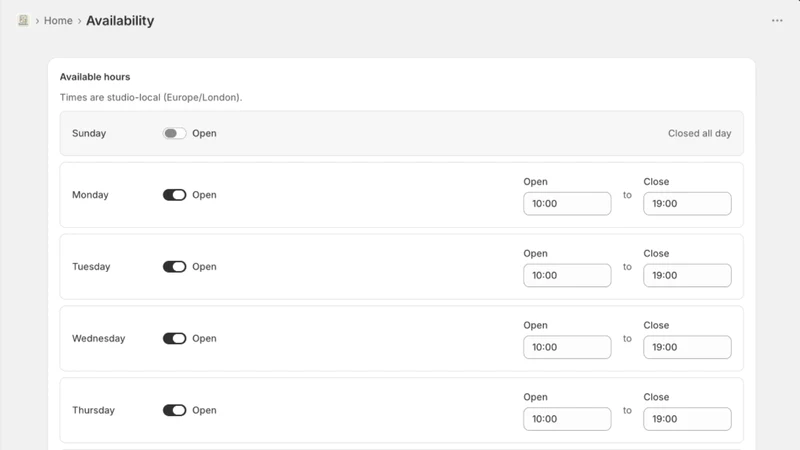Click the Closed all day text

699,133
